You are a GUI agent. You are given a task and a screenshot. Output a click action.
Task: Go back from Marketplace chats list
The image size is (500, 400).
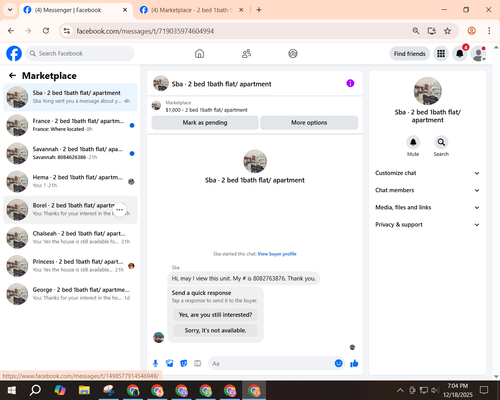[x=12, y=76]
